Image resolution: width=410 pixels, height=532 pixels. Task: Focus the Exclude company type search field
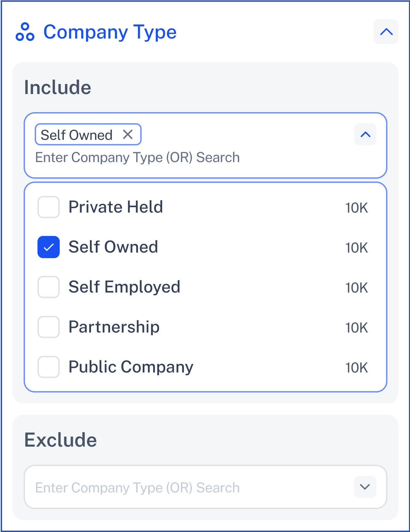click(x=206, y=487)
